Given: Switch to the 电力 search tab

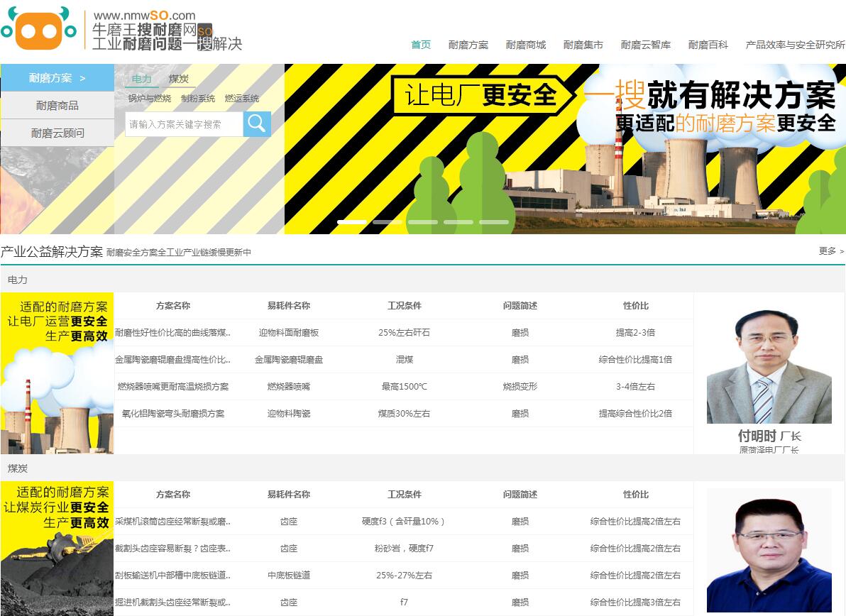Looking at the screenshot, I should (142, 79).
